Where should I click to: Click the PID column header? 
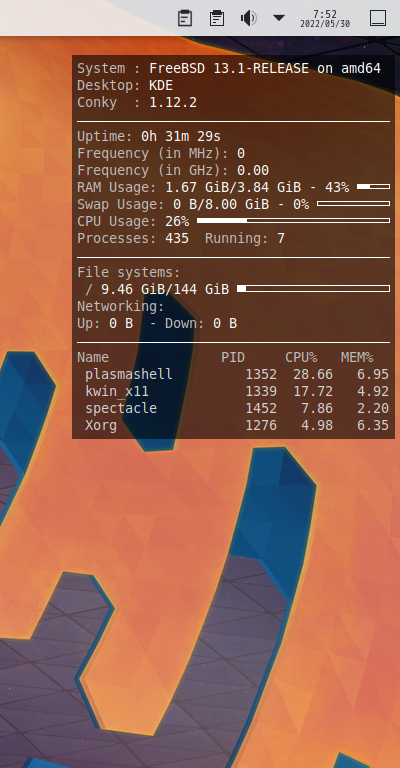(233, 357)
